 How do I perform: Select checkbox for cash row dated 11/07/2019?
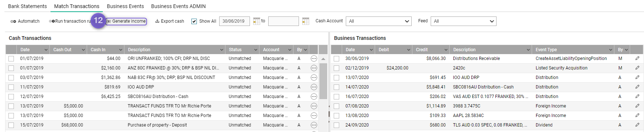pyautogui.click(x=11, y=87)
